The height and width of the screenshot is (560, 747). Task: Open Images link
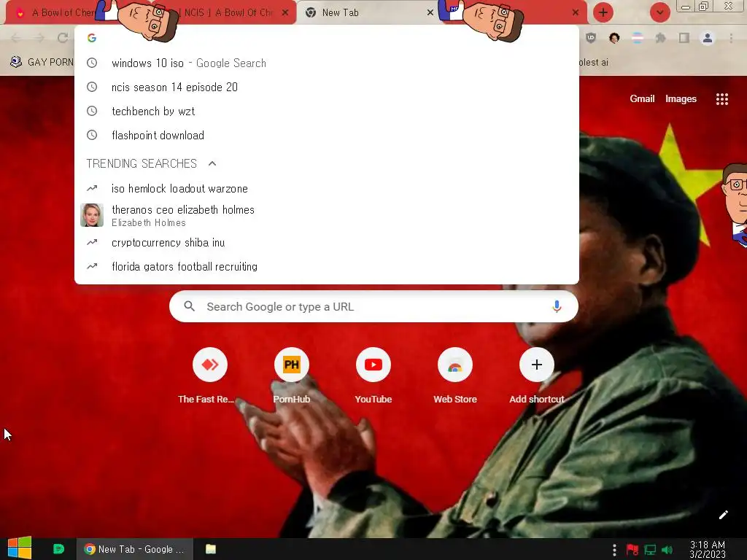coord(681,98)
